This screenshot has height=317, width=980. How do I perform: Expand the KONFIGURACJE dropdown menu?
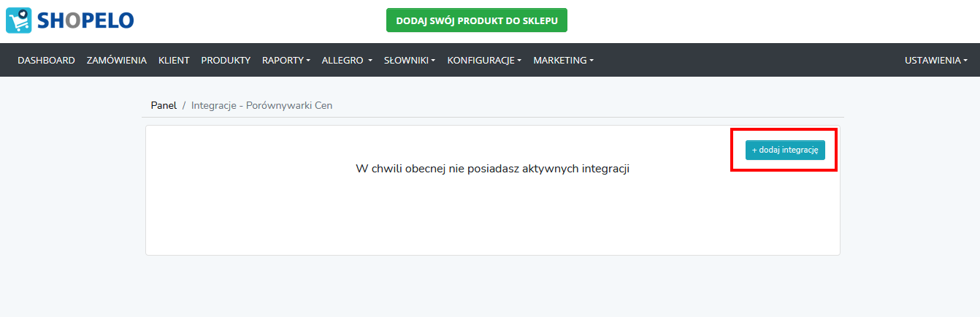point(484,60)
